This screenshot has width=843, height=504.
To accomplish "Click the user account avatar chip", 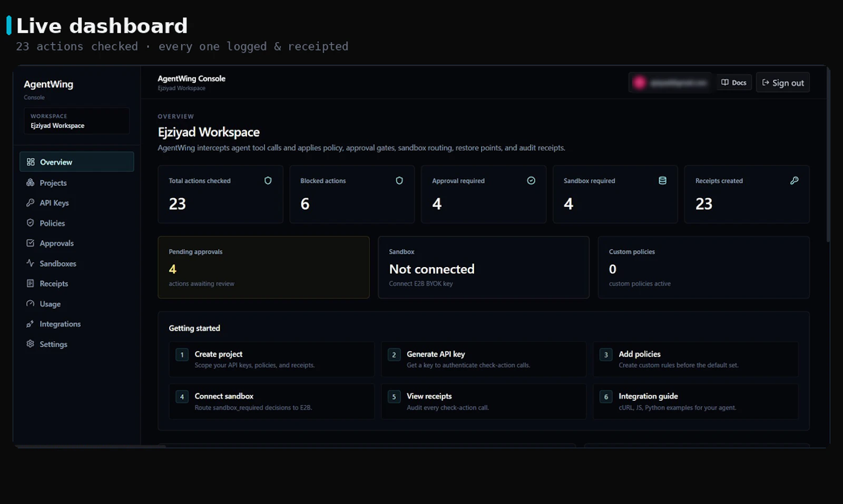I will point(670,83).
